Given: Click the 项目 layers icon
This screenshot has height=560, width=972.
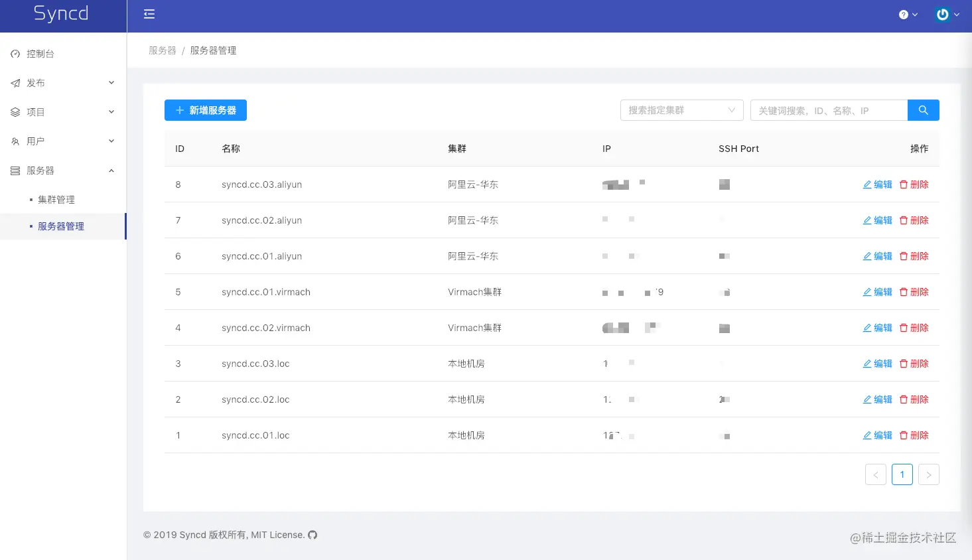Looking at the screenshot, I should tap(15, 112).
